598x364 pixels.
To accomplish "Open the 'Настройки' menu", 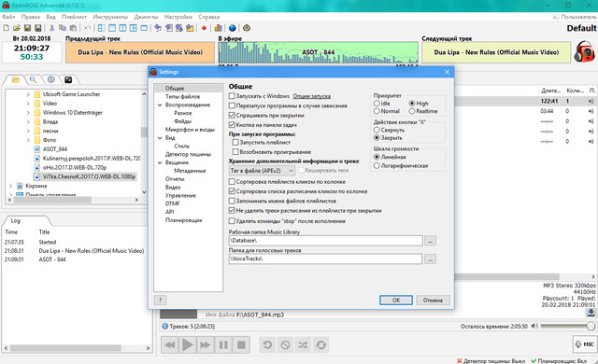I will [x=178, y=17].
